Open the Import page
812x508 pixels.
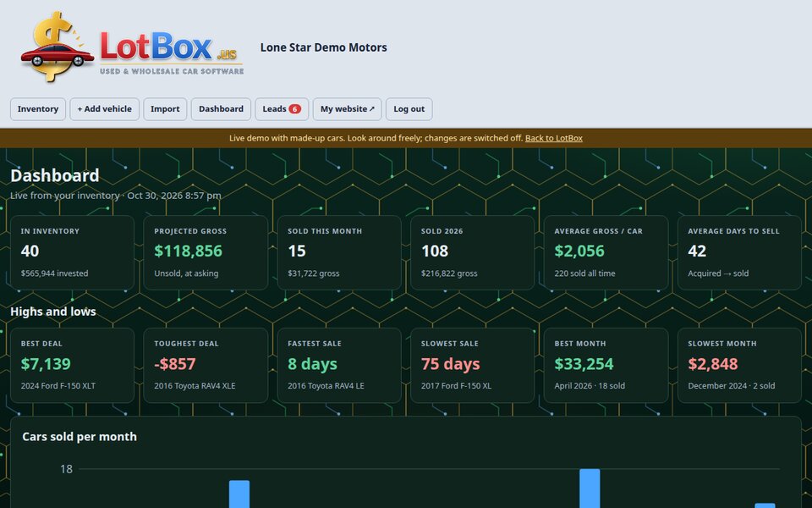[165, 109]
